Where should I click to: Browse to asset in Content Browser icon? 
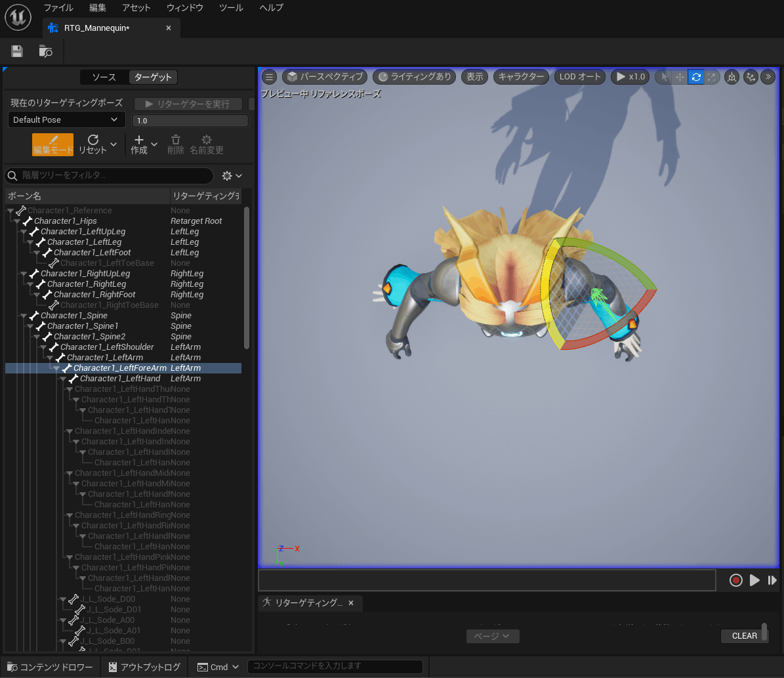(45, 51)
